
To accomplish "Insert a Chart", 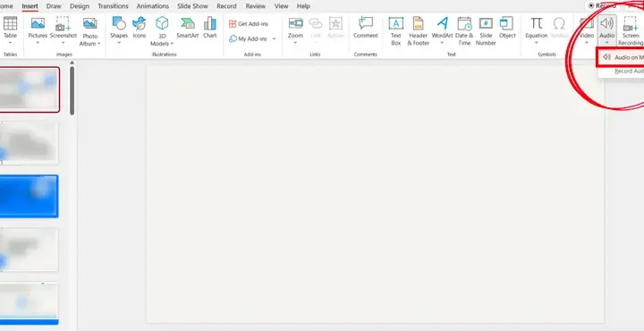I will click(x=210, y=28).
